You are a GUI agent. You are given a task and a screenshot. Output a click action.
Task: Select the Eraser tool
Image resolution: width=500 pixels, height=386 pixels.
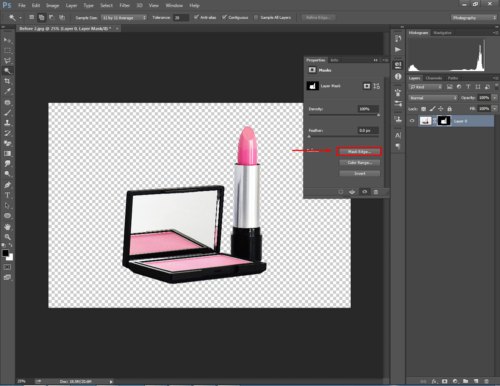pos(7,143)
